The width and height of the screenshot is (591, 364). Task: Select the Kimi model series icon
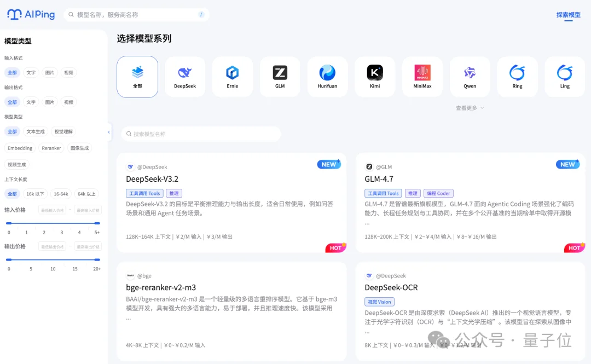point(375,76)
